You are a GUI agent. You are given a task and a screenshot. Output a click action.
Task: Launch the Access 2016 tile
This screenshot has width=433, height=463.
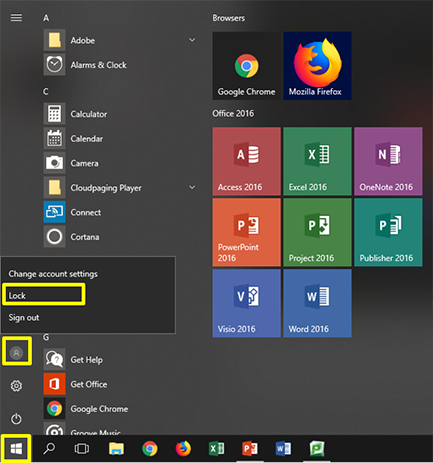pyautogui.click(x=247, y=161)
